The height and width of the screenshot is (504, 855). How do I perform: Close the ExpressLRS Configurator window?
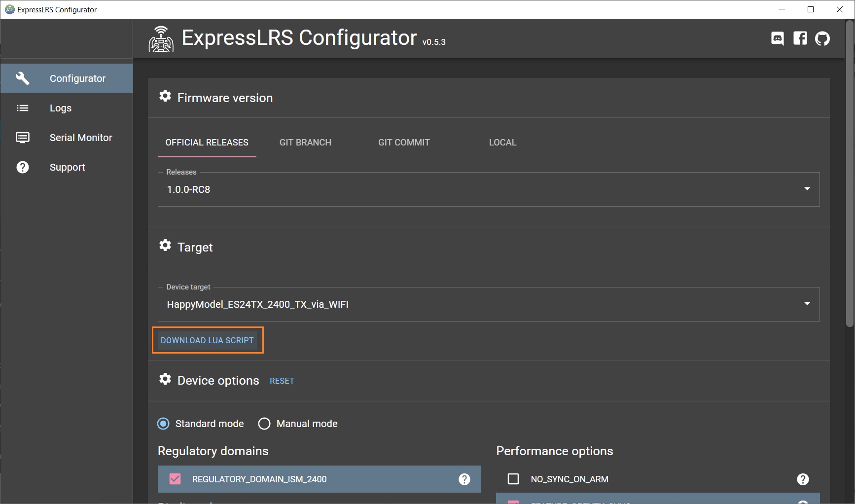[840, 9]
